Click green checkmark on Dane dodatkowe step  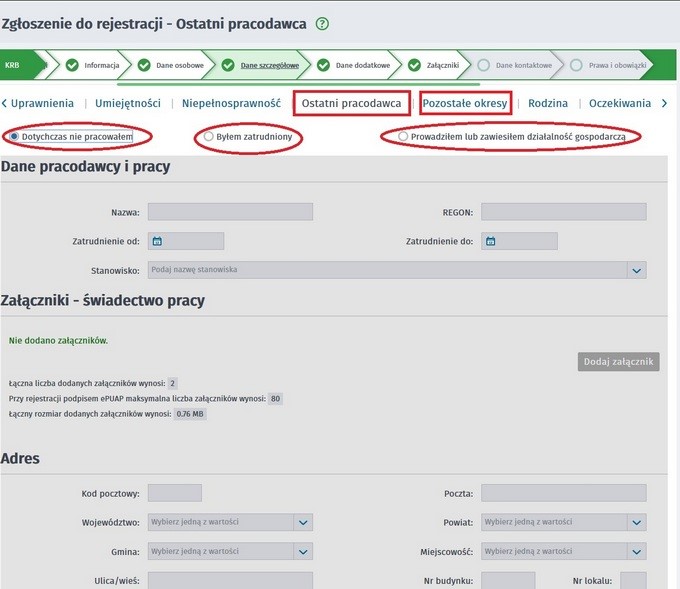point(323,65)
